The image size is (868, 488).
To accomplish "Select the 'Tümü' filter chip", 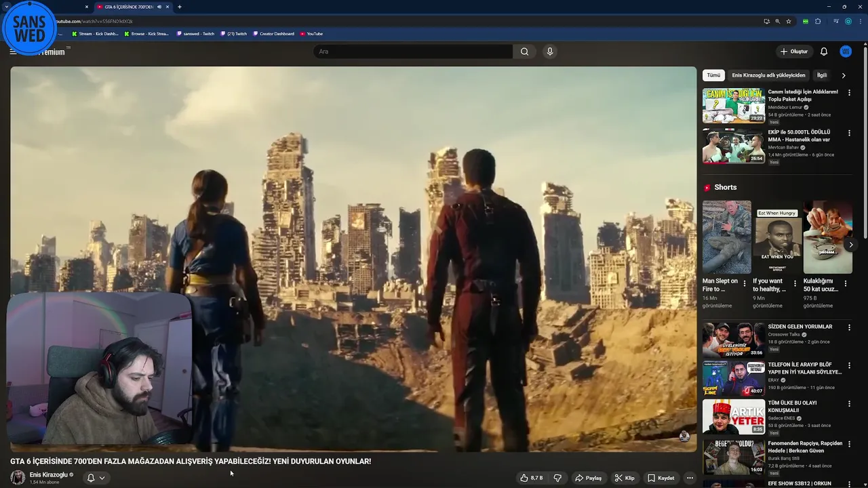I will 714,75.
